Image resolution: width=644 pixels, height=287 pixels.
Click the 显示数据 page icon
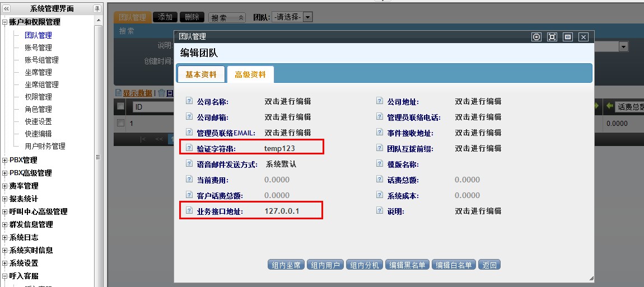[x=118, y=93]
